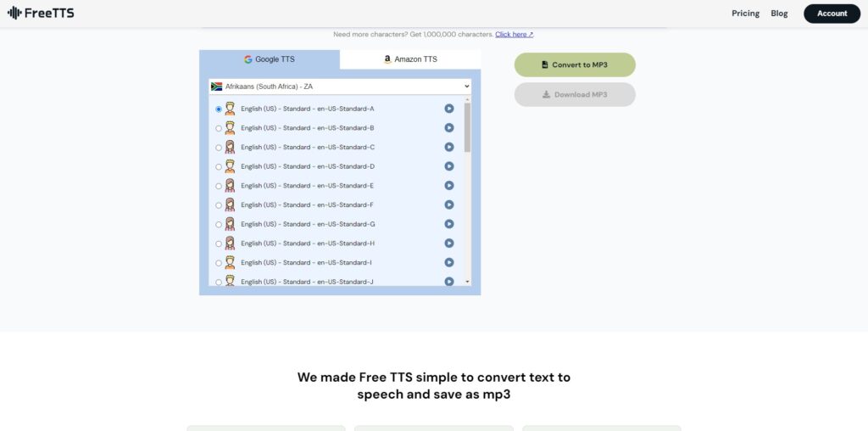
Task: Click the 'English (US) - Standard - en-US-Standard-E' label
Action: click(307, 186)
